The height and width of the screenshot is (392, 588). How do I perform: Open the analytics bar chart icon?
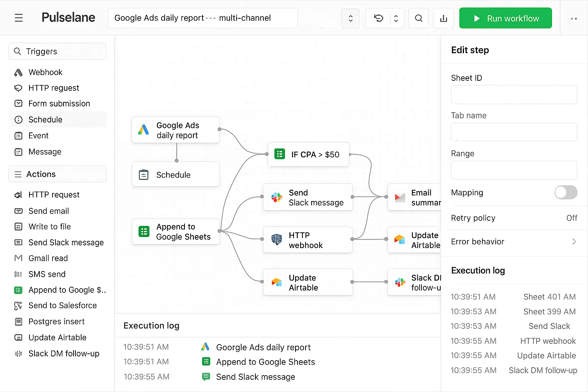[443, 18]
